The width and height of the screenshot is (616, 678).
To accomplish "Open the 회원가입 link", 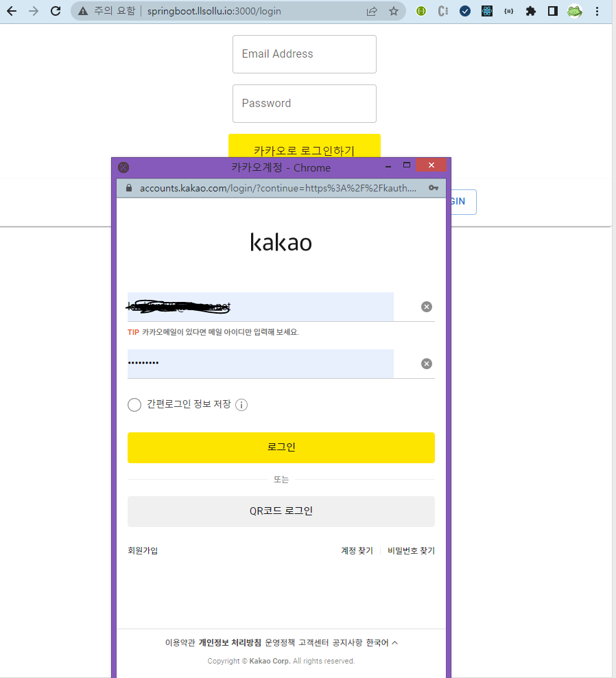I will (x=143, y=550).
